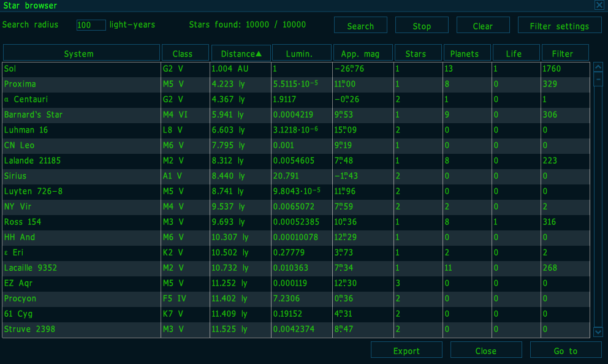Sort by App. mag column header
608x364 pixels.
[x=363, y=53]
